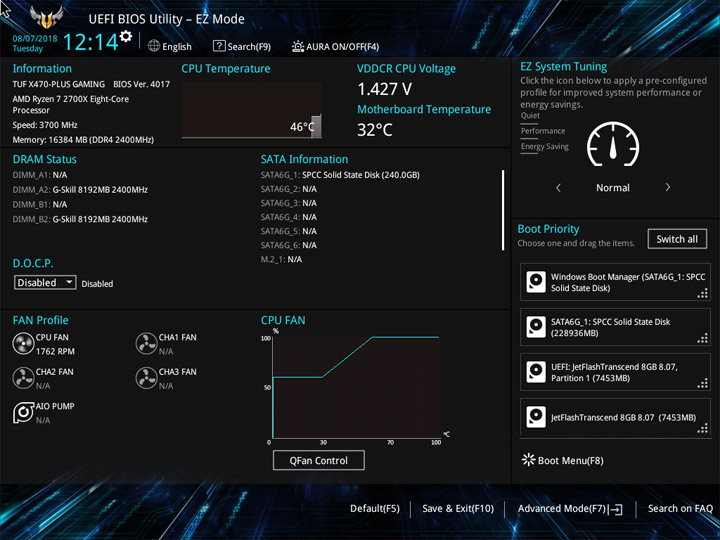This screenshot has width=720, height=540.
Task: Click the M.2_1: N/A entry
Action: coord(281,259)
